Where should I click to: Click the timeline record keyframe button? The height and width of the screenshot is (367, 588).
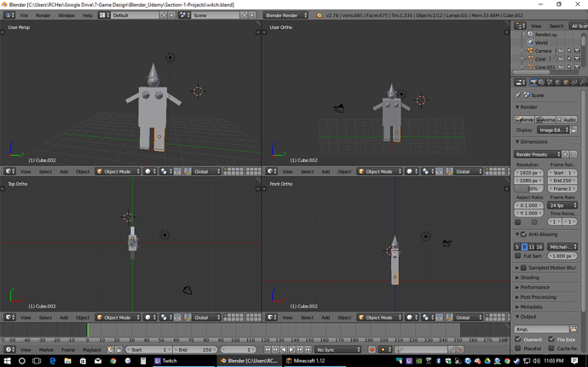(372, 349)
